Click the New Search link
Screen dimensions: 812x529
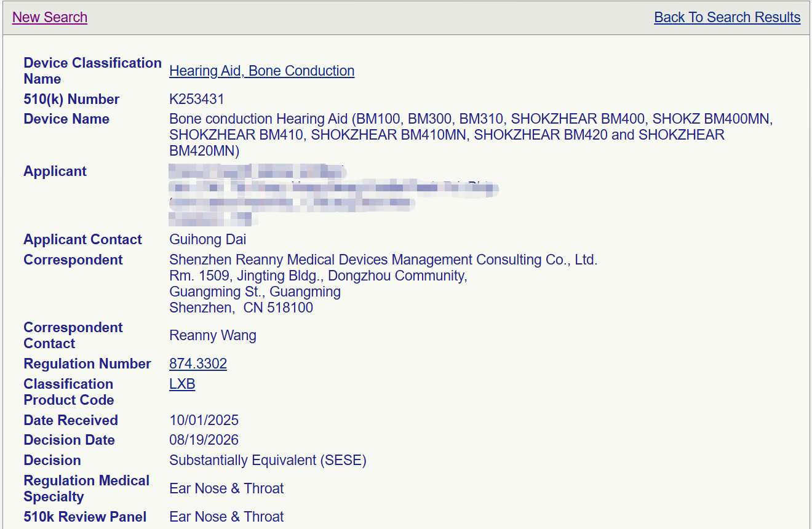coord(50,17)
